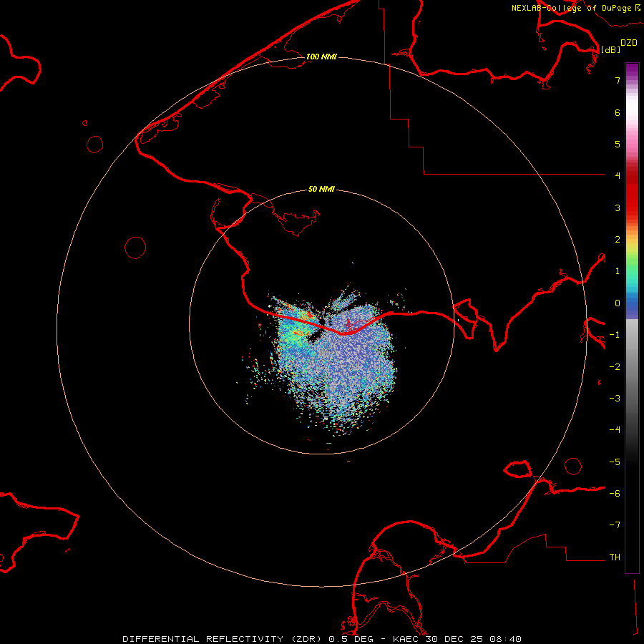The image size is (644, 644).
Task: Select the "-7" tick on the color scale
Action: pos(615,525)
